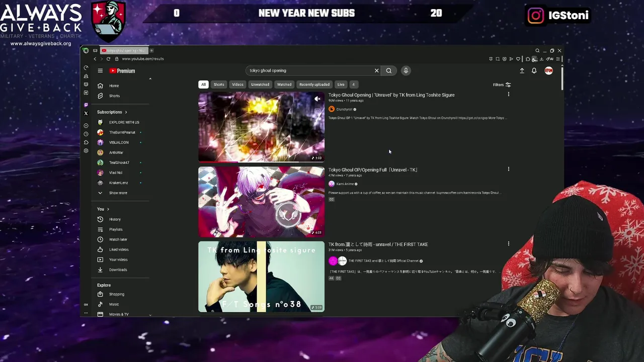Click the browser heart bookmark icon

(518, 59)
